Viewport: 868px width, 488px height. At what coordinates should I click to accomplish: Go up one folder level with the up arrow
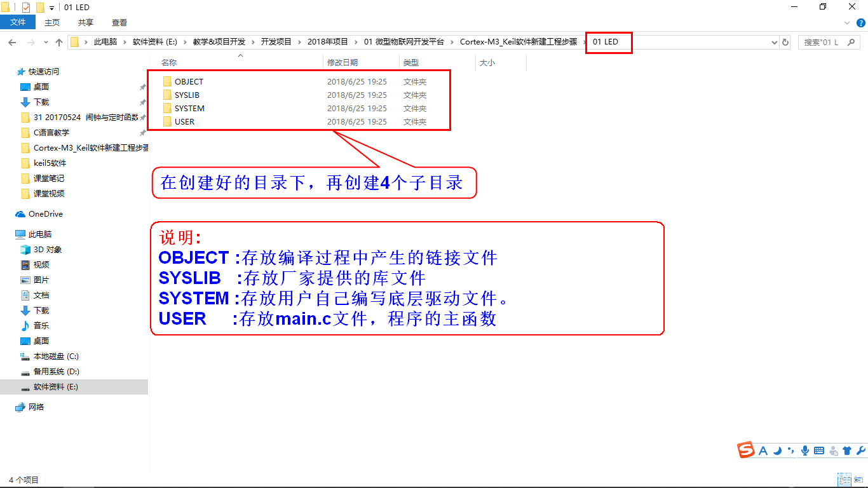(x=59, y=42)
